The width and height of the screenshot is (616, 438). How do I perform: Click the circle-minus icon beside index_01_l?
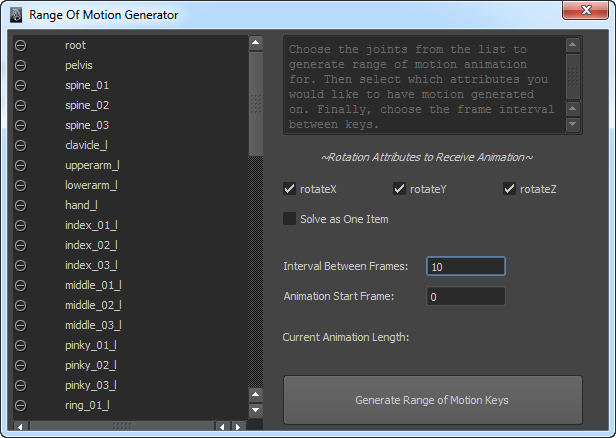coord(20,225)
